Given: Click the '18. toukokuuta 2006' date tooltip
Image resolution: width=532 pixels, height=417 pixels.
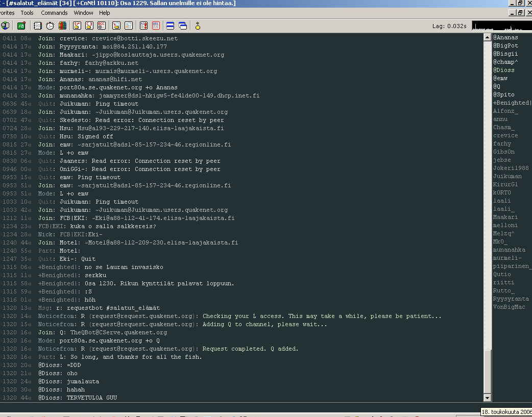Looking at the screenshot, I should pyautogui.click(x=506, y=412).
